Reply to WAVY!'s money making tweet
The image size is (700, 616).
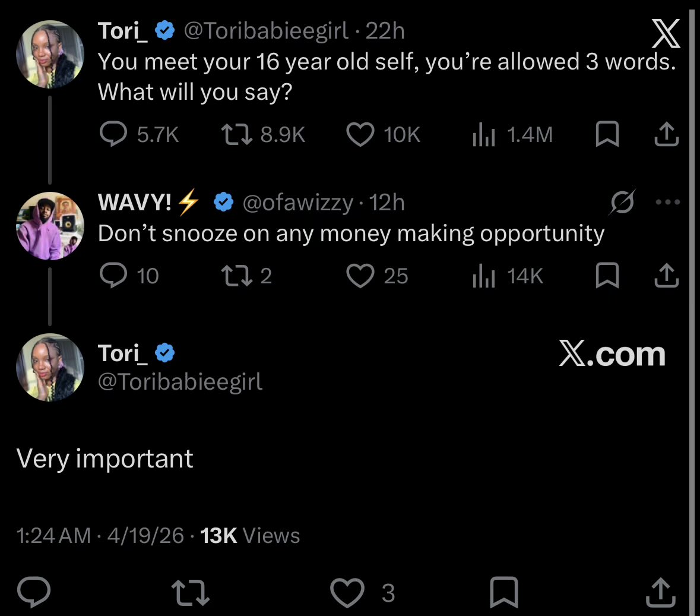pos(113,275)
